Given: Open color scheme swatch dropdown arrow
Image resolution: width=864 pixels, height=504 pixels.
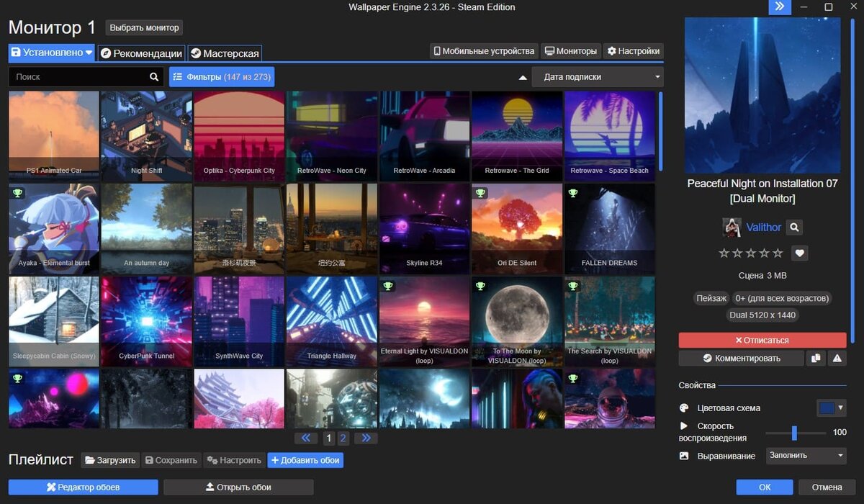Looking at the screenshot, I should 840,408.
